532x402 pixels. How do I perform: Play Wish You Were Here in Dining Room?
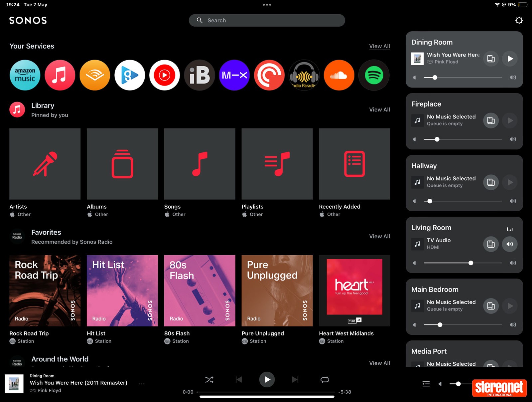click(x=510, y=59)
